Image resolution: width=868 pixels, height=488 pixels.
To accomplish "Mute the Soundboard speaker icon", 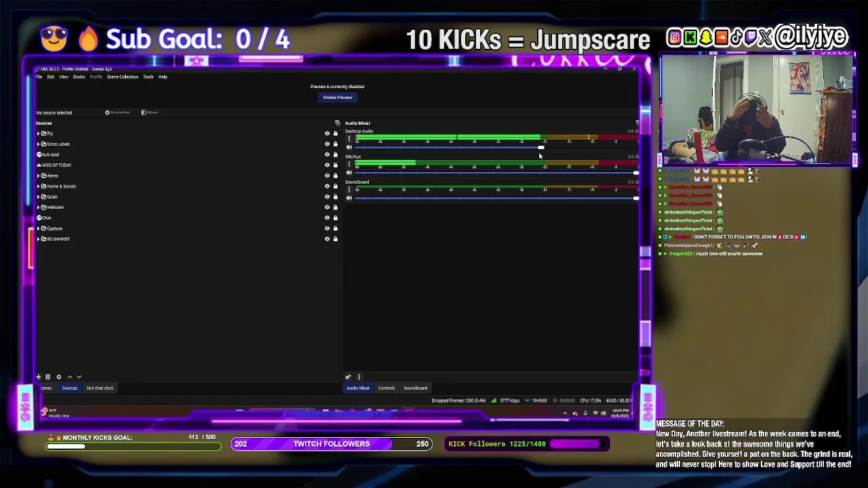I will pyautogui.click(x=349, y=198).
